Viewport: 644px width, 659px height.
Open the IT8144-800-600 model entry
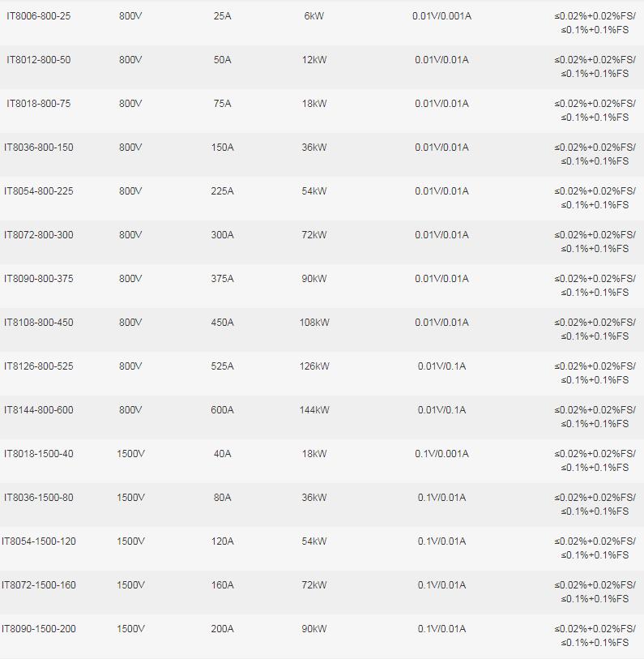tap(38, 410)
